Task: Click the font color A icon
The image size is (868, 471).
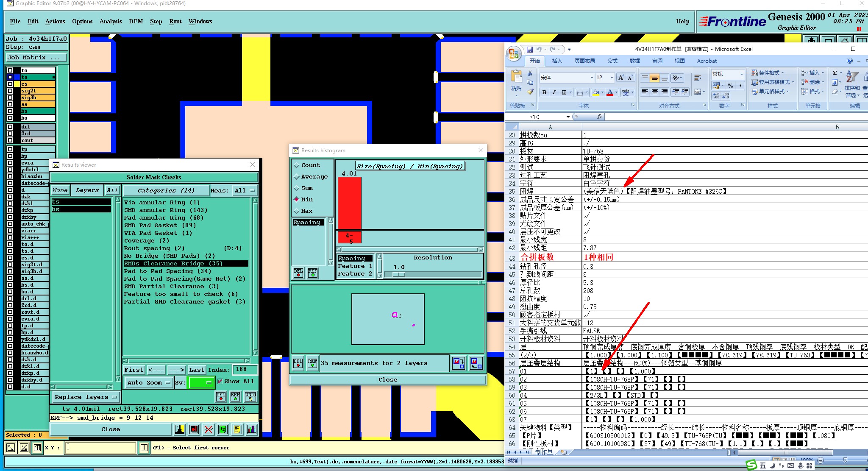Action: [x=609, y=92]
